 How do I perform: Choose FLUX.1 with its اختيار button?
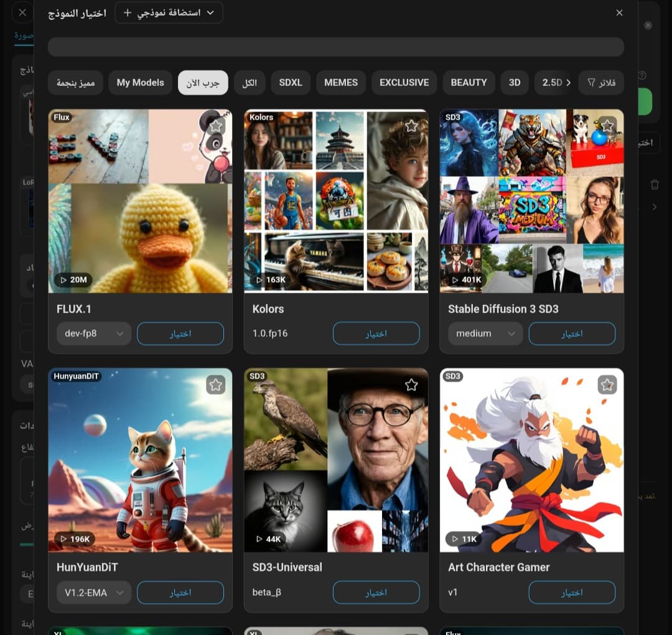click(x=180, y=334)
